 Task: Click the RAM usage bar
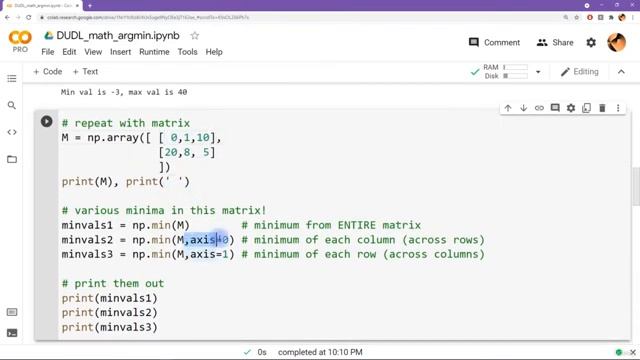[515, 67]
